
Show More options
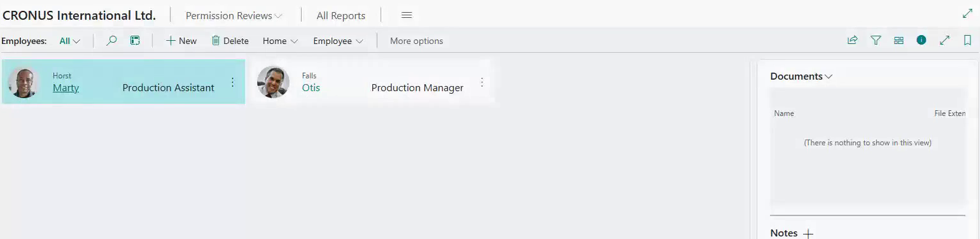coord(416,41)
